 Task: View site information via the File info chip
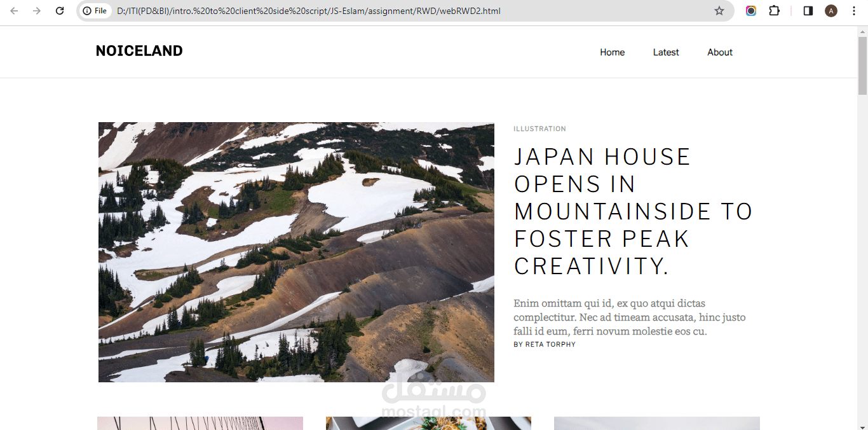click(95, 11)
